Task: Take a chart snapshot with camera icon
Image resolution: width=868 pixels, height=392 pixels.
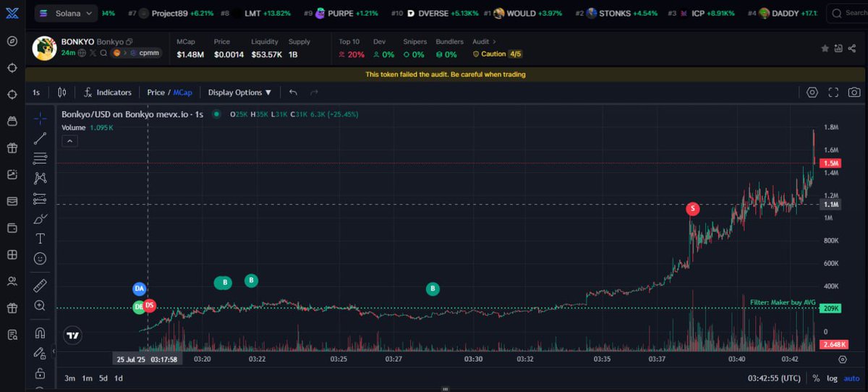Action: 854,93
